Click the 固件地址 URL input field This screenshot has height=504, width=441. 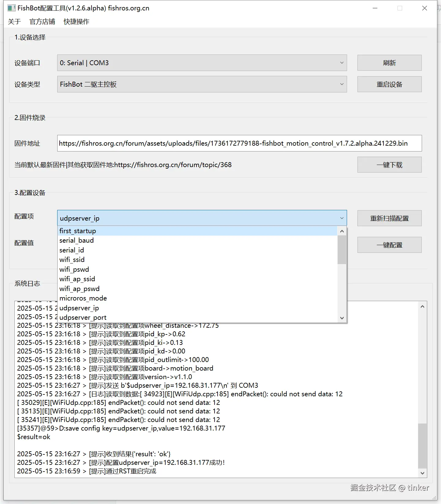pos(239,143)
